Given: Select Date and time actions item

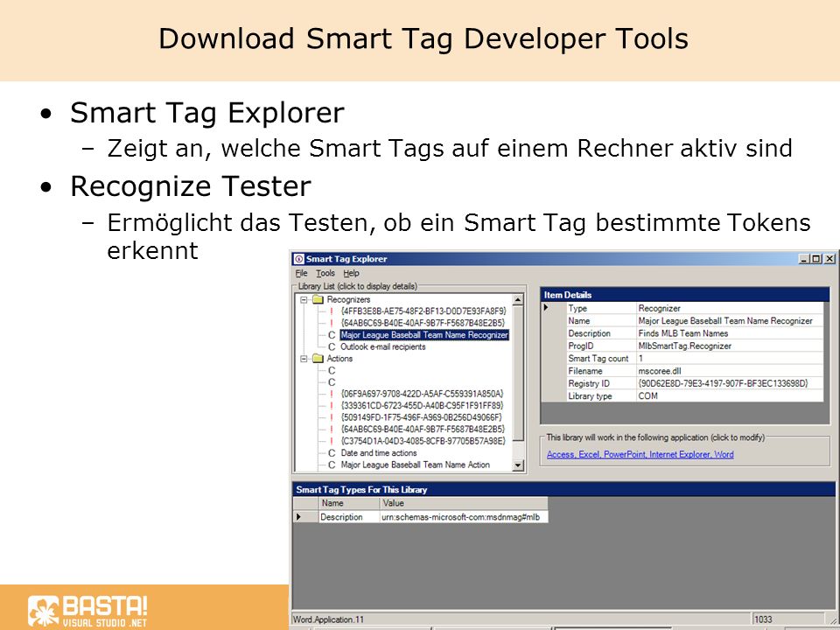Looking at the screenshot, I should (379, 452).
